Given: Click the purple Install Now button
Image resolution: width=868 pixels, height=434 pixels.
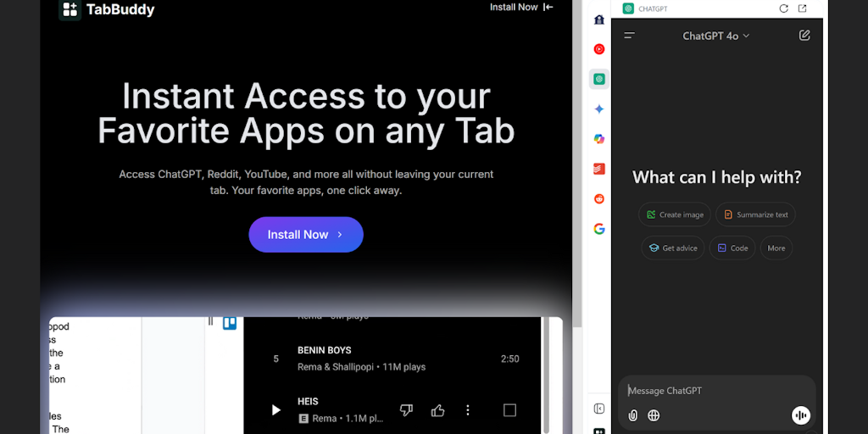Looking at the screenshot, I should click(x=305, y=235).
